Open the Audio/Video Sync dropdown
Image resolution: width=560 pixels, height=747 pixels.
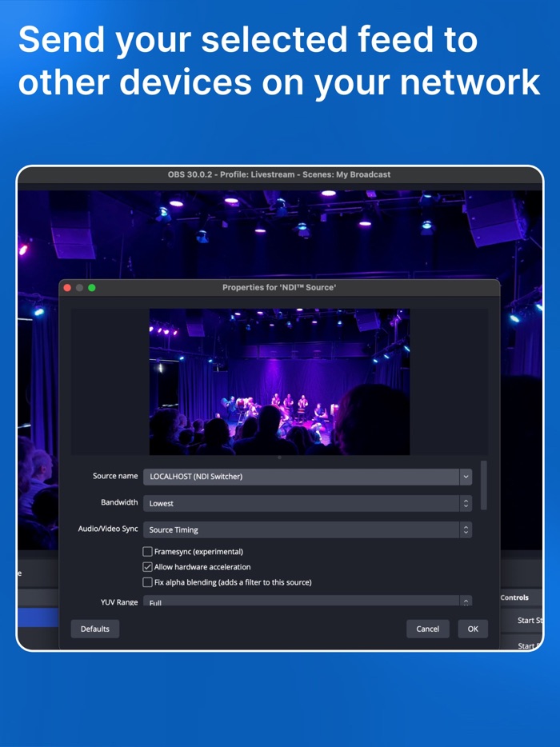pyautogui.click(x=307, y=529)
